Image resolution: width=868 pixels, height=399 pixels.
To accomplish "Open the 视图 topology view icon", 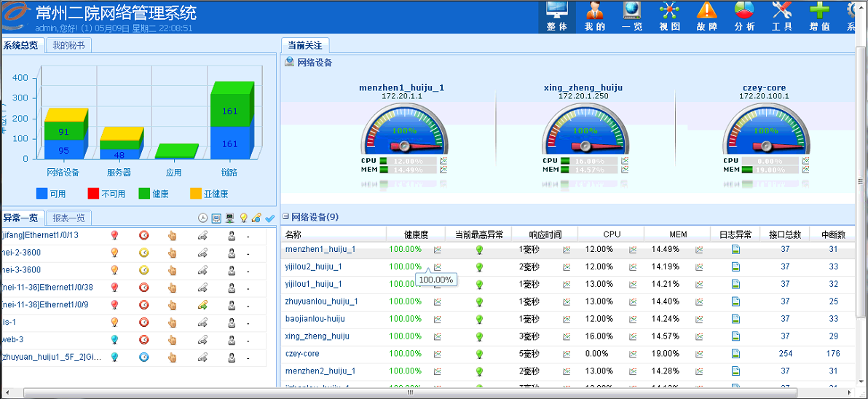I will point(669,16).
